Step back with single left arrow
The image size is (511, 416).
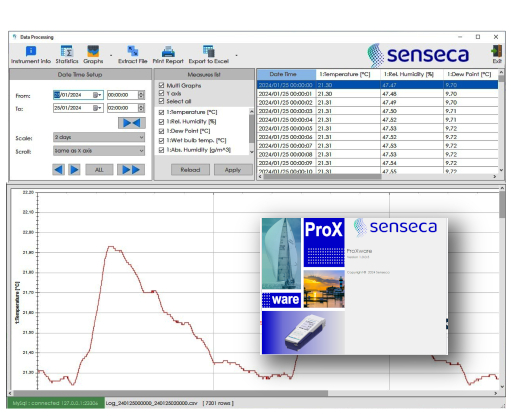point(58,170)
